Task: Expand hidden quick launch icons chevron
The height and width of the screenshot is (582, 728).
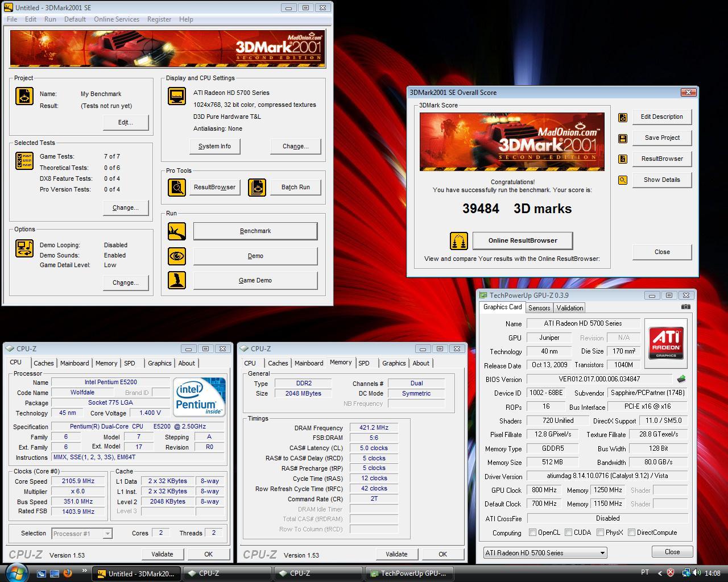Action: tap(85, 570)
